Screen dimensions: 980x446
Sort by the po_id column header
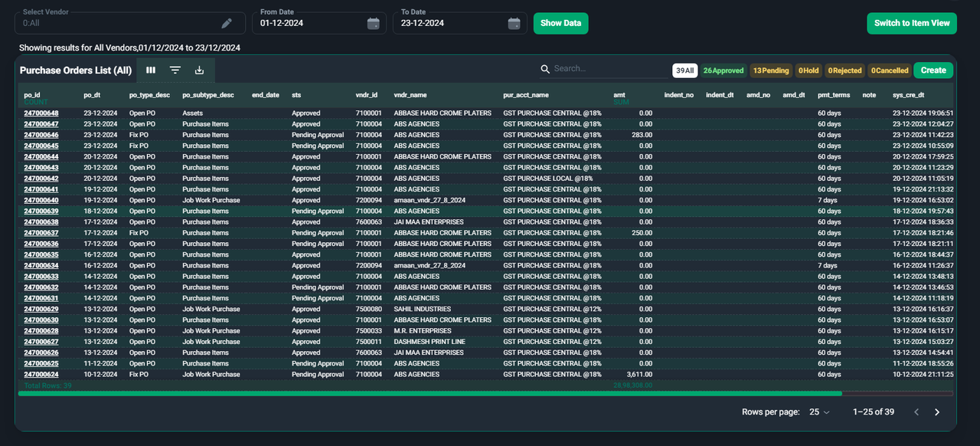click(32, 95)
